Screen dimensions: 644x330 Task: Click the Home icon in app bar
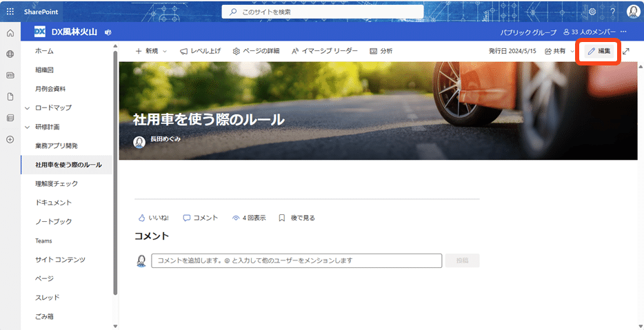click(10, 33)
